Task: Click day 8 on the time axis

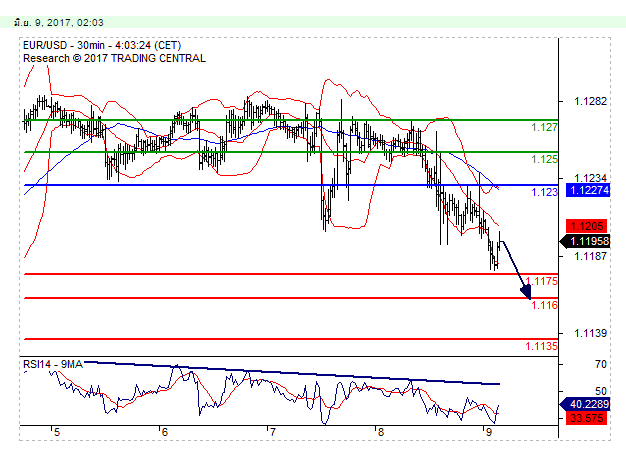Action: (380, 432)
